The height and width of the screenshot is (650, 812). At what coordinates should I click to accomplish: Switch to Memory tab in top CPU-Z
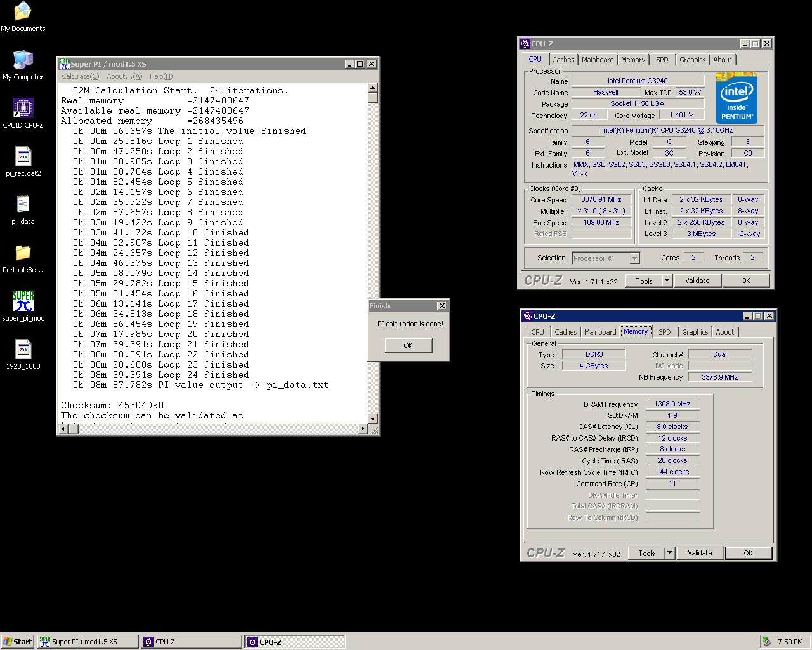pos(633,60)
